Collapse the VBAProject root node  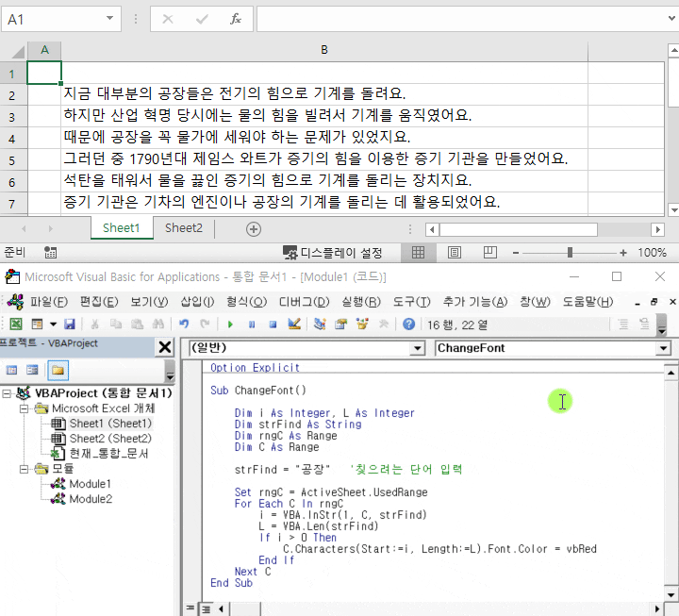pos(7,393)
